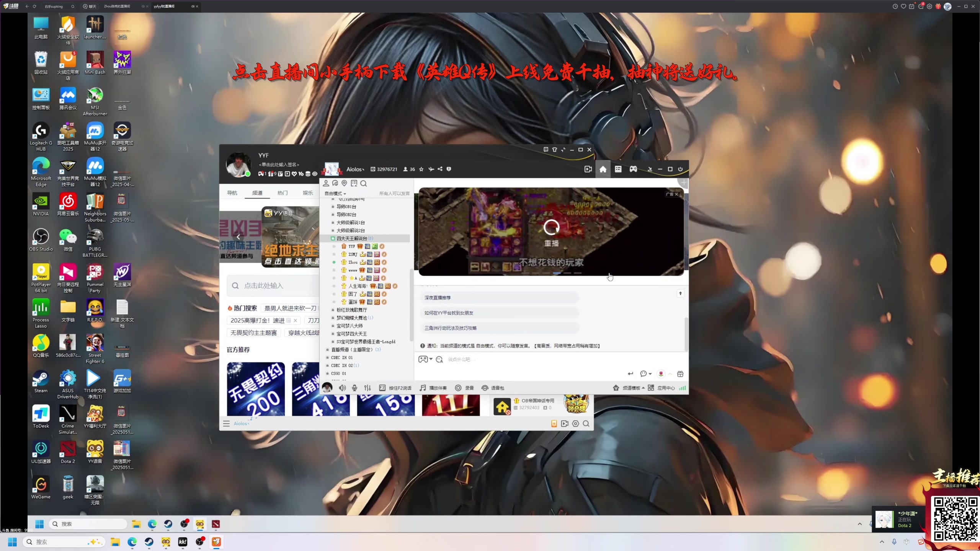Select the CDEC IH 01 channel
Viewport: 980px width, 551px height.
[341, 358]
